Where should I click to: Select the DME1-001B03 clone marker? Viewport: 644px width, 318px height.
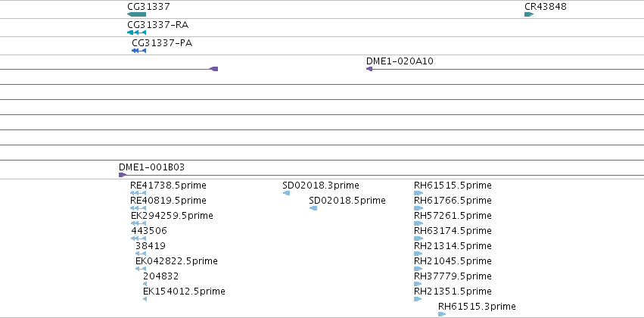coord(123,175)
